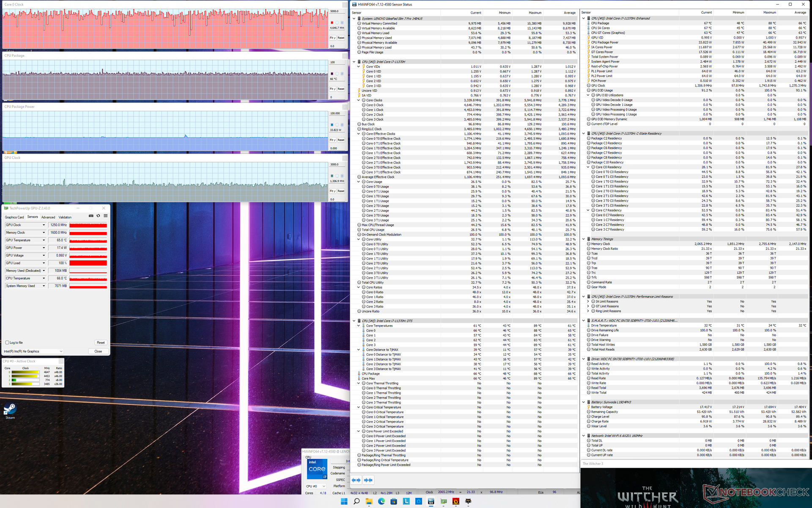The width and height of the screenshot is (812, 508).
Task: Click the GPU-Z refresh icon
Action: click(x=98, y=216)
